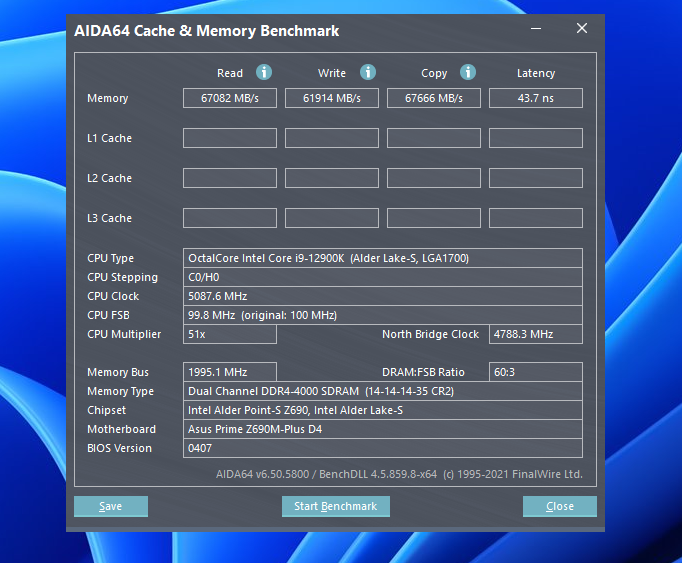The width and height of the screenshot is (682, 563).
Task: Click the Latency column header
Action: tap(536, 73)
